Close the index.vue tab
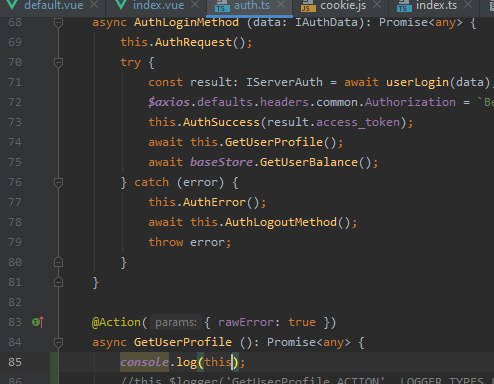The image size is (494, 384). point(195,4)
